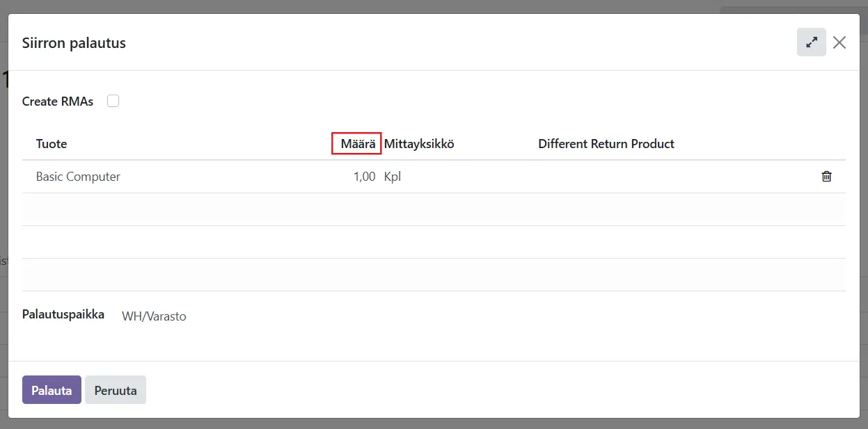This screenshot has height=429, width=868.
Task: Click the Create RMAs label
Action: pyautogui.click(x=58, y=102)
